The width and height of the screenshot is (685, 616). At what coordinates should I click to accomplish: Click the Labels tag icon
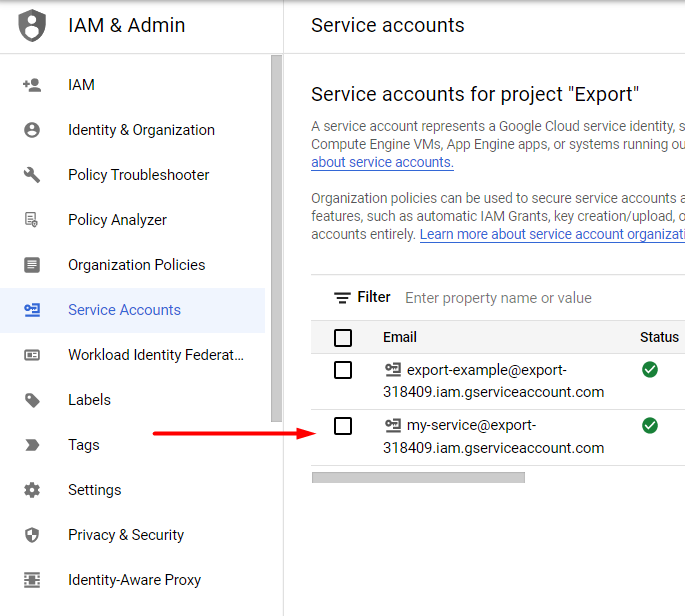[32, 400]
